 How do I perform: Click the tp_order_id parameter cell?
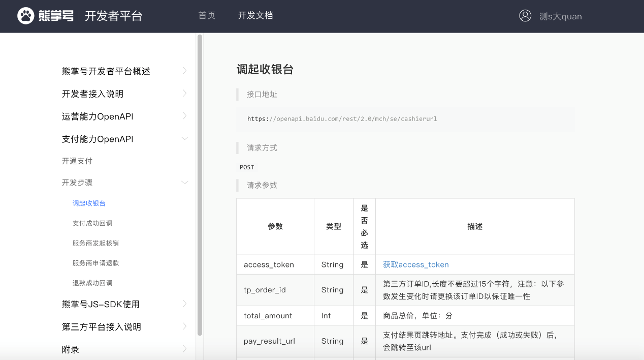coord(275,290)
